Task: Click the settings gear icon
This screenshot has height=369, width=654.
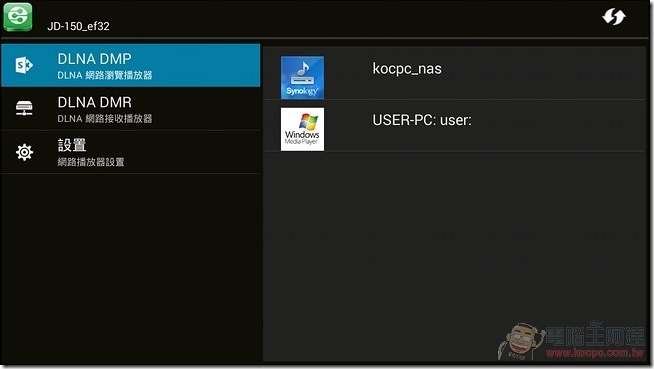Action: tap(24, 152)
